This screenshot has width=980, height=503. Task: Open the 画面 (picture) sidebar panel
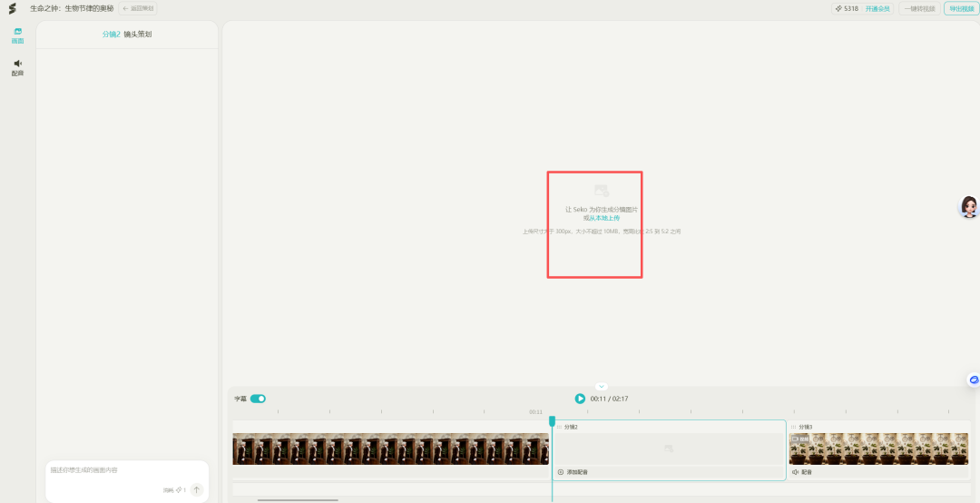point(17,35)
